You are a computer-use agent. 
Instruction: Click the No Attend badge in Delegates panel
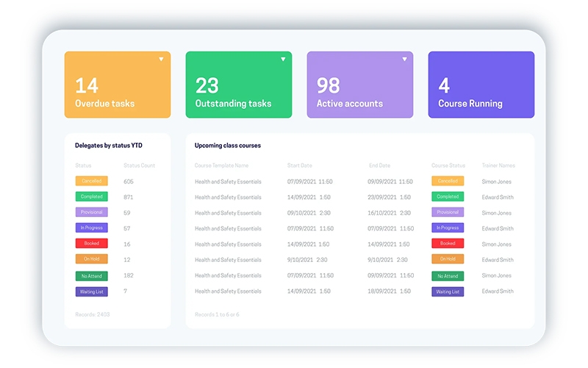(91, 276)
